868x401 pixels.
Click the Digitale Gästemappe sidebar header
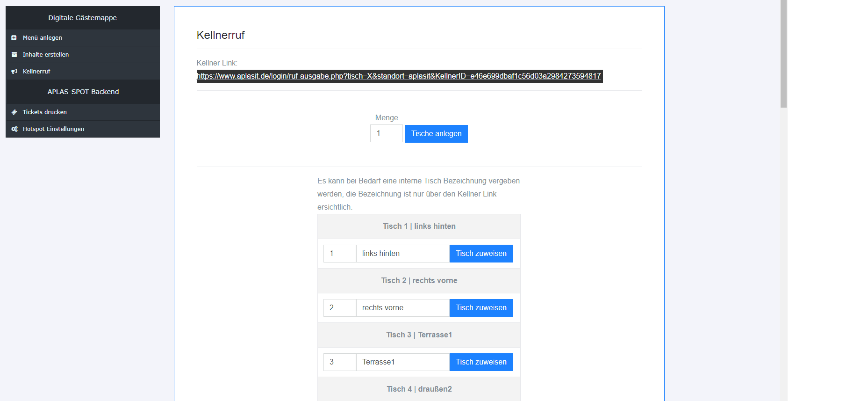tap(83, 18)
